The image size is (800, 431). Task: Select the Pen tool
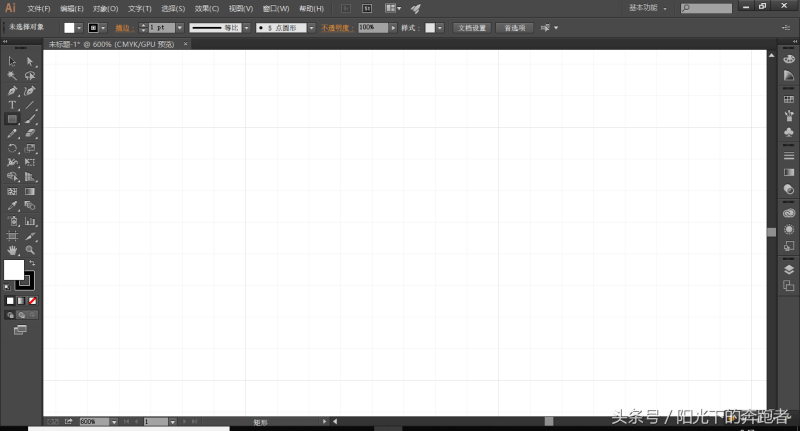pyautogui.click(x=12, y=91)
